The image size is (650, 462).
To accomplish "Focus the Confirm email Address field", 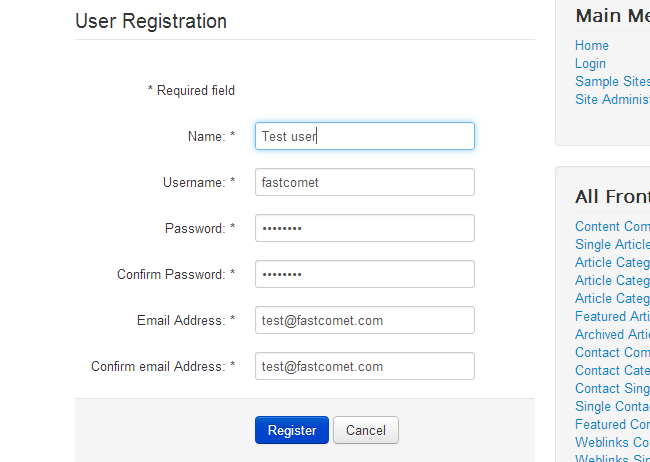I will click(364, 366).
